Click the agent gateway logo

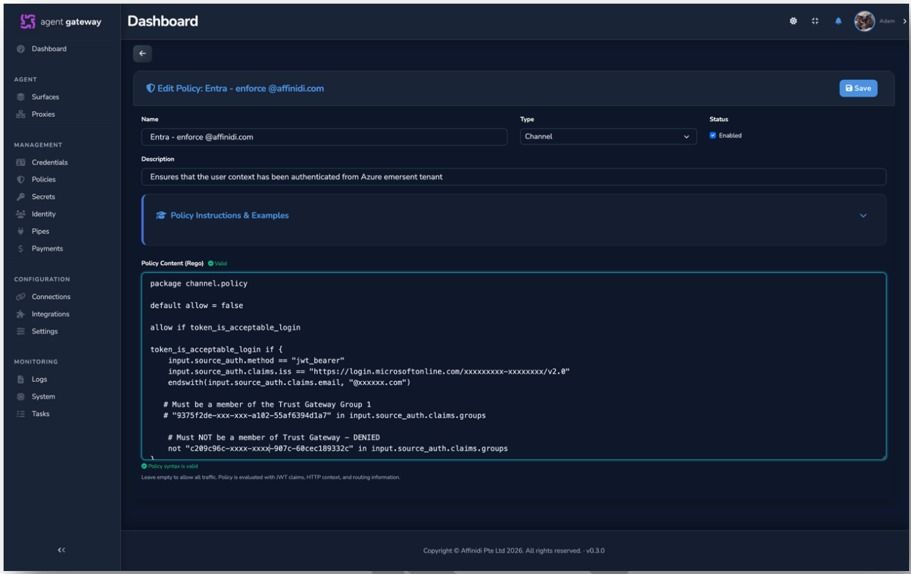pos(60,21)
